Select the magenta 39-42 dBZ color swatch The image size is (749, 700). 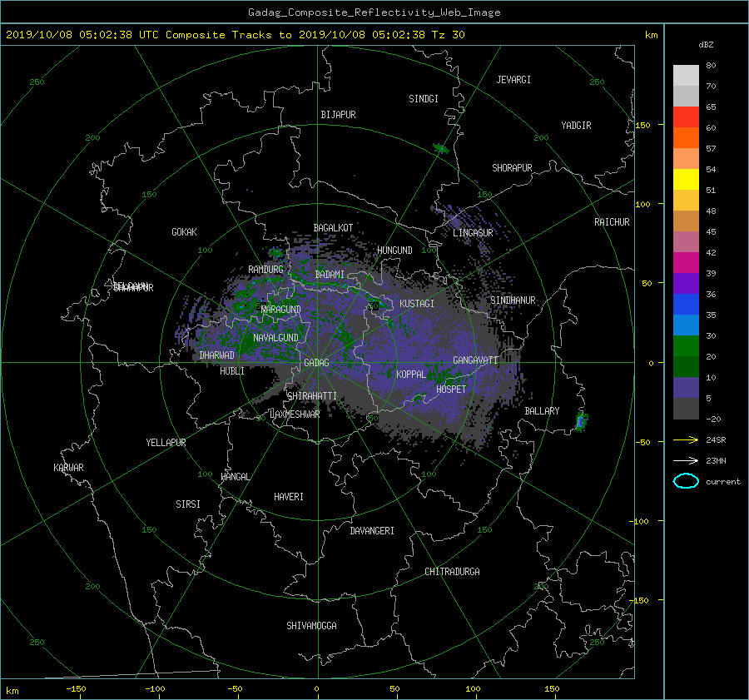[686, 263]
